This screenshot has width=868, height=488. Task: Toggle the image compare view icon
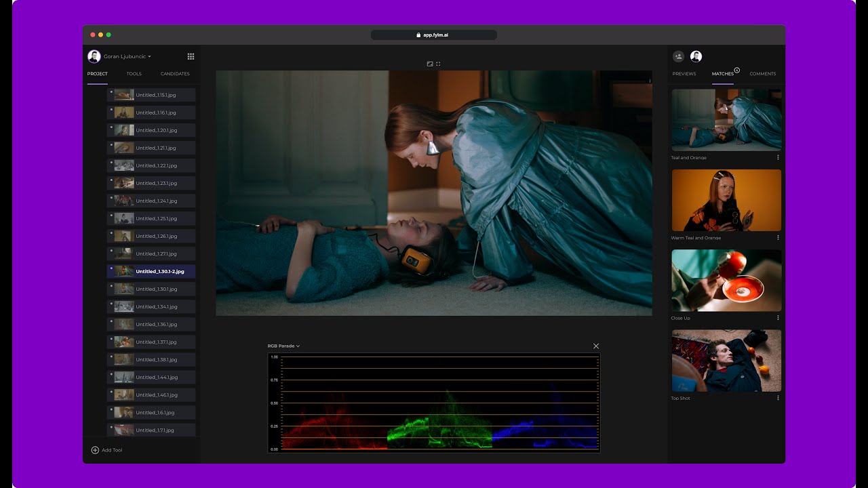[430, 64]
